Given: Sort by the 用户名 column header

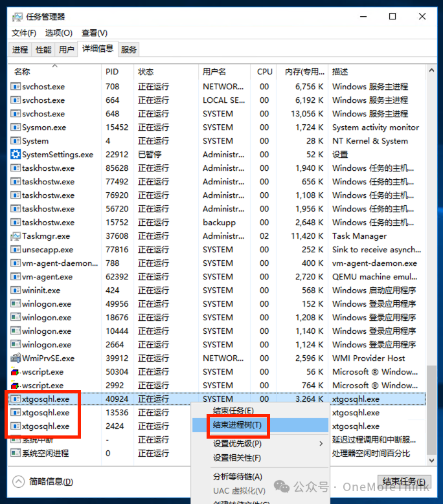Looking at the screenshot, I should tap(224, 71).
